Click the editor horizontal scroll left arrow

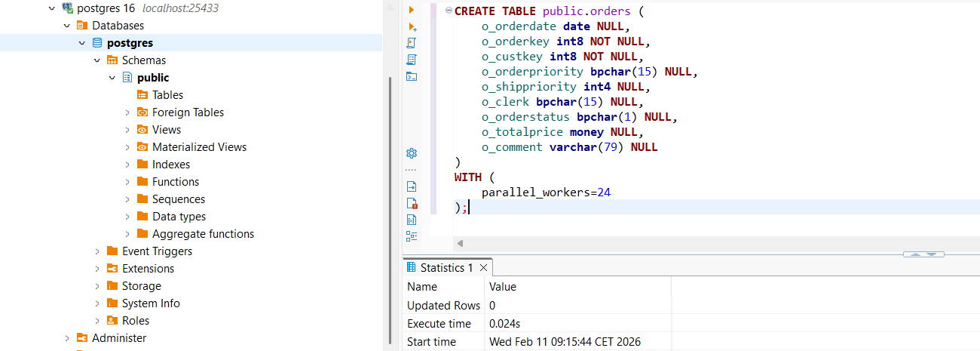460,243
